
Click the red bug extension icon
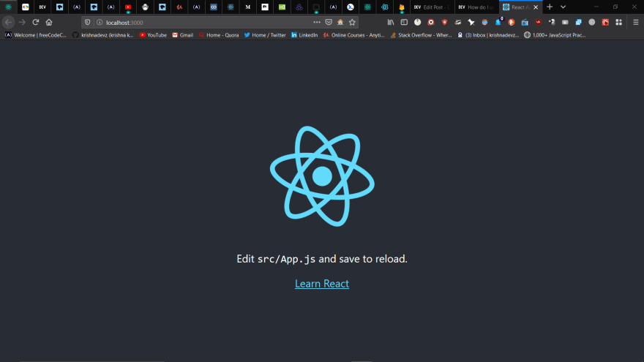click(x=605, y=22)
